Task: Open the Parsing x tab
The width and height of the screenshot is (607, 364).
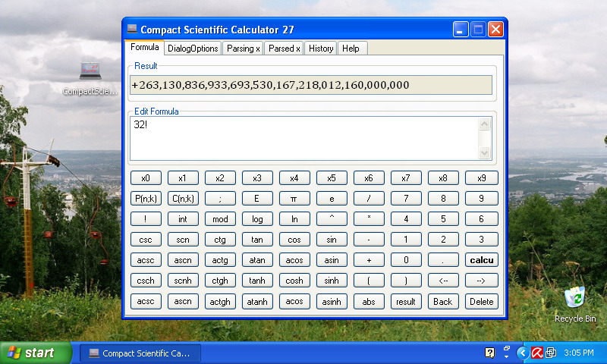Action: [243, 49]
